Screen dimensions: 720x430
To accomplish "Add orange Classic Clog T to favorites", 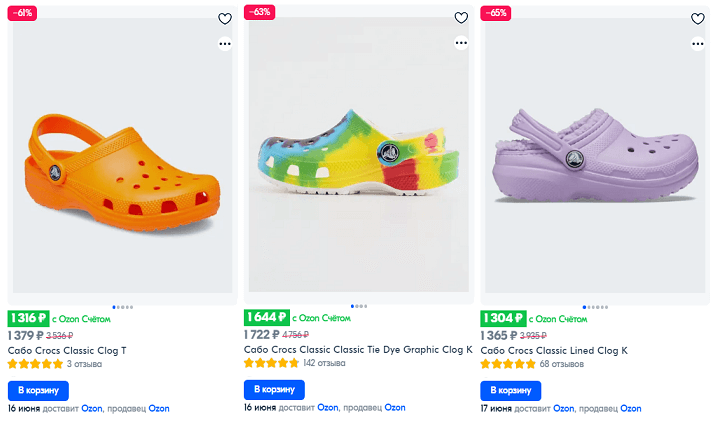I will click(225, 18).
